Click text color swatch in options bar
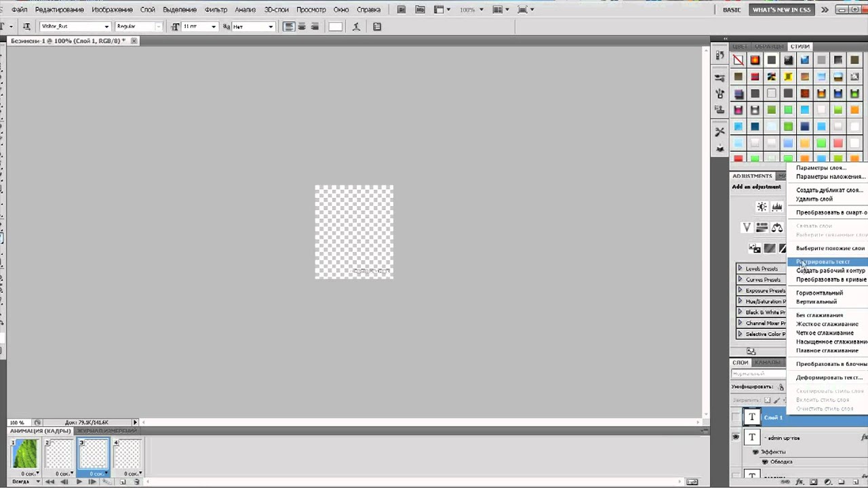 click(x=336, y=26)
